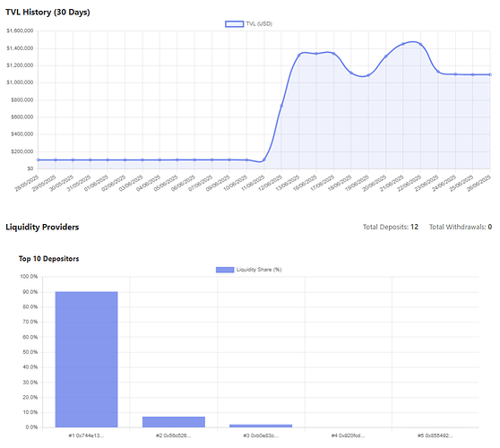Select the 13/06/2025 data point on TVL line
This screenshot has width=500, height=448.
point(299,56)
